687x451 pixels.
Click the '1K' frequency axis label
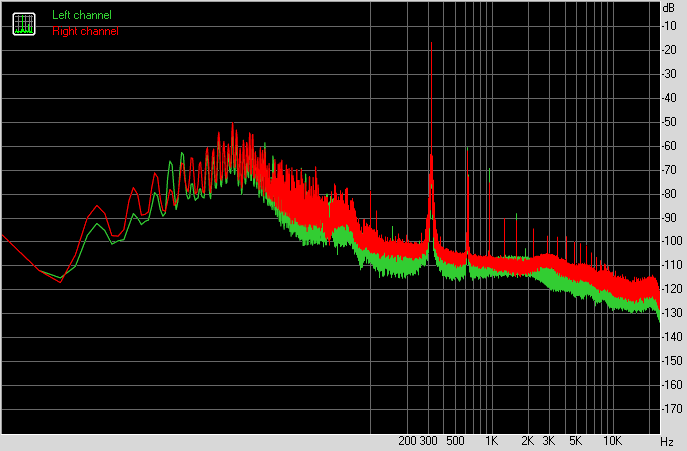(491, 441)
